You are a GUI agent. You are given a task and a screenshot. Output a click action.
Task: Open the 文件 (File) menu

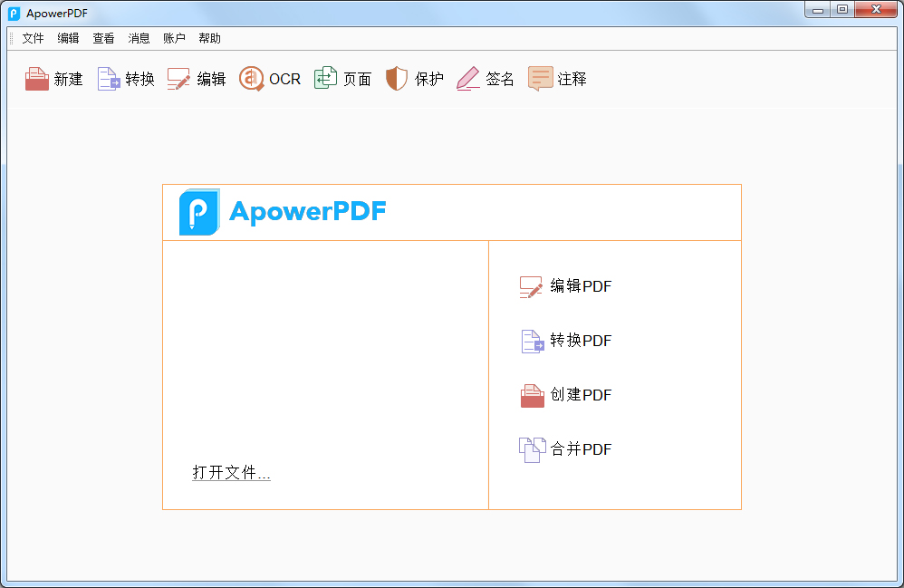point(33,38)
